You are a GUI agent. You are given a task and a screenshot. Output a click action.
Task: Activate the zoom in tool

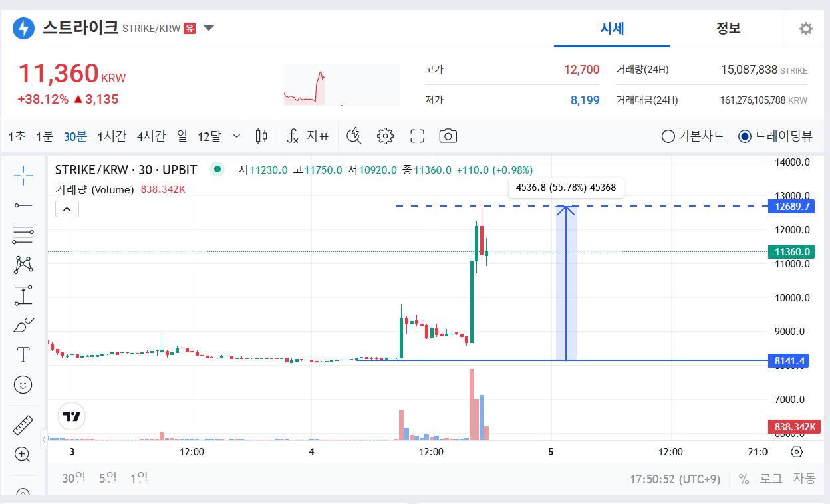pos(23,455)
